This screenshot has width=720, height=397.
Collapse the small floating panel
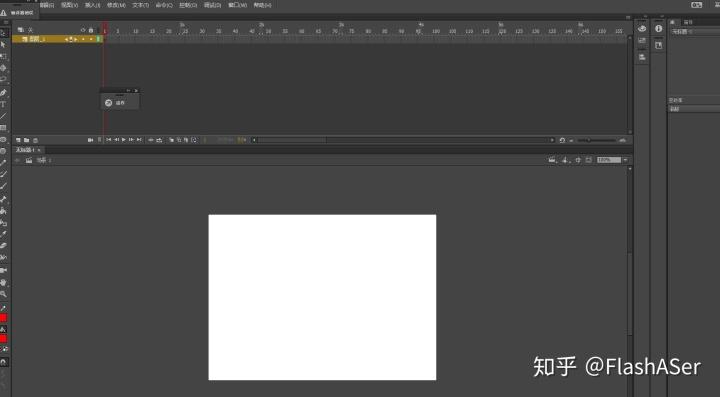[129, 90]
